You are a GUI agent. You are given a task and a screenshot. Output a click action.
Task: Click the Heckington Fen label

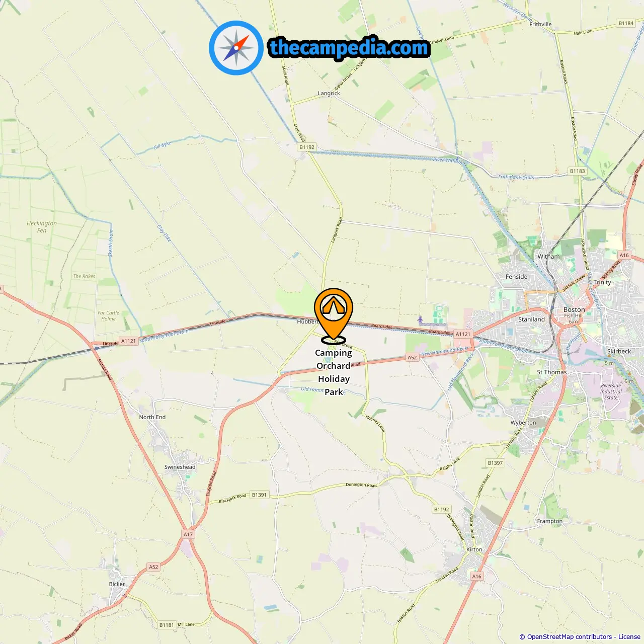42,227
